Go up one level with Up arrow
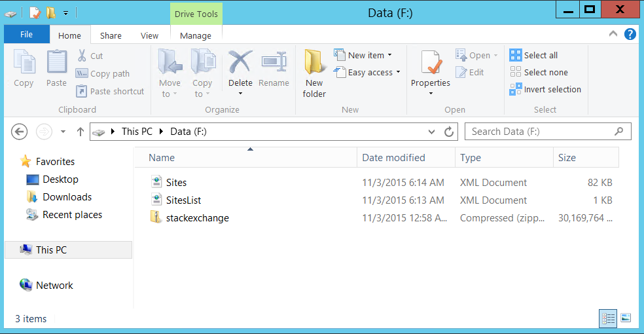 coord(80,132)
